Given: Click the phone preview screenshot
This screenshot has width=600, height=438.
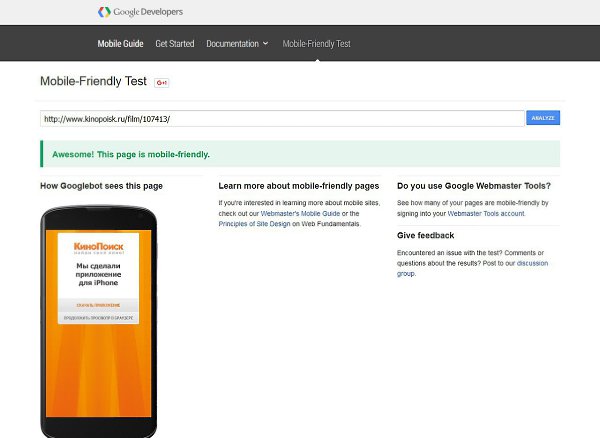Looking at the screenshot, I should pos(98,323).
